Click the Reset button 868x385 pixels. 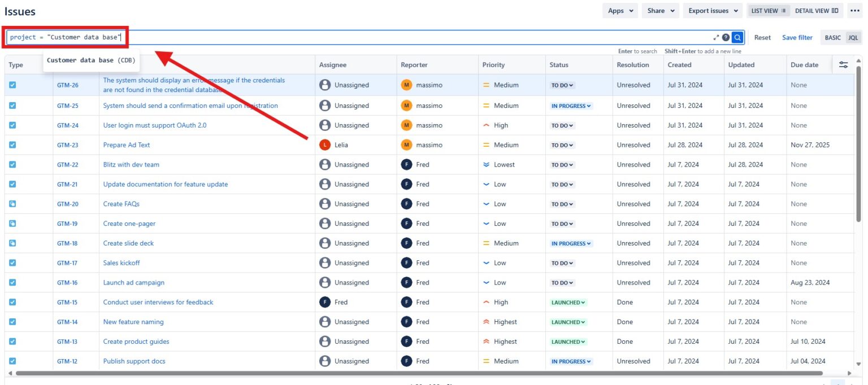(762, 37)
